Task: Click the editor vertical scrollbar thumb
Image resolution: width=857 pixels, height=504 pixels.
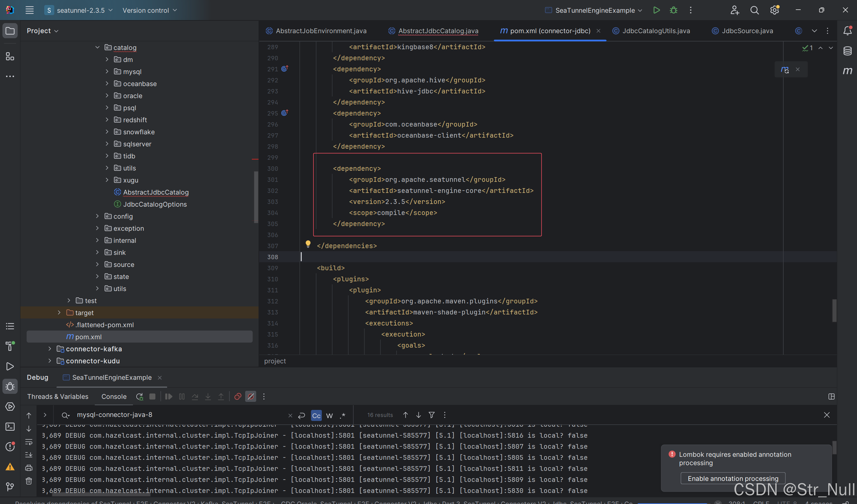Action: coord(834,310)
